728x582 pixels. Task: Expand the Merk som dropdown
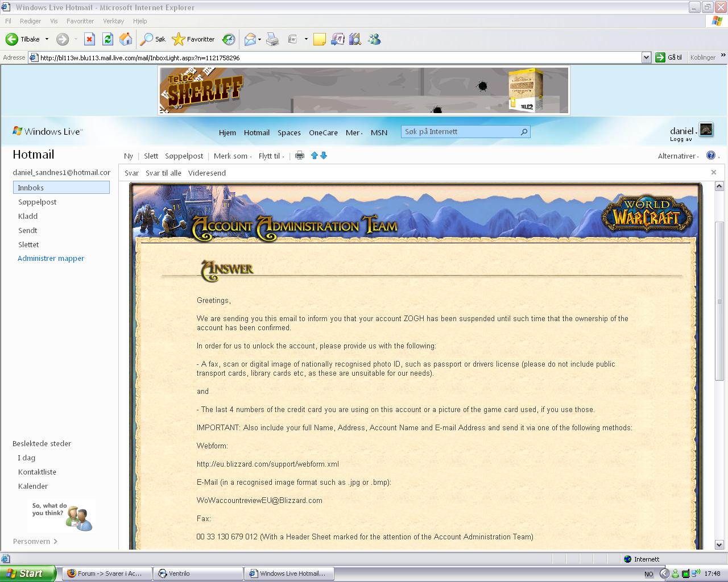click(233, 156)
